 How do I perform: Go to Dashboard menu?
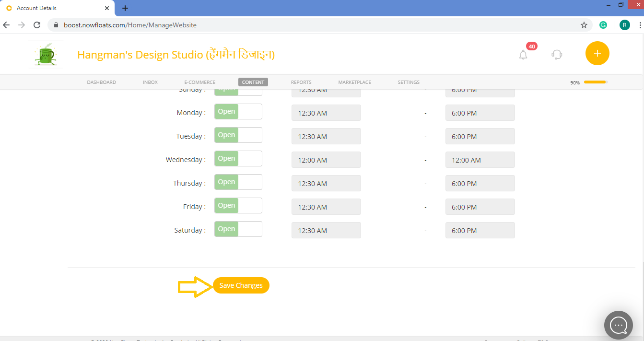tap(102, 82)
